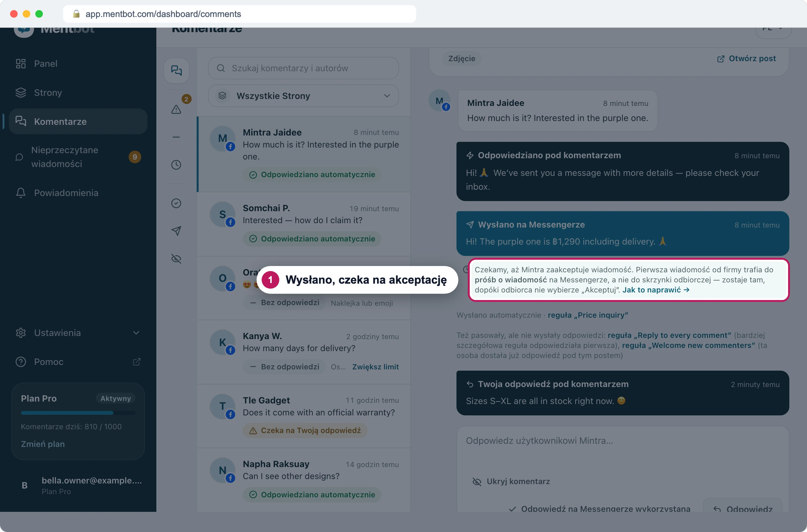Viewport: 807px width, 532px height.
Task: Click Zmień plan in the plan card
Action: tap(43, 444)
